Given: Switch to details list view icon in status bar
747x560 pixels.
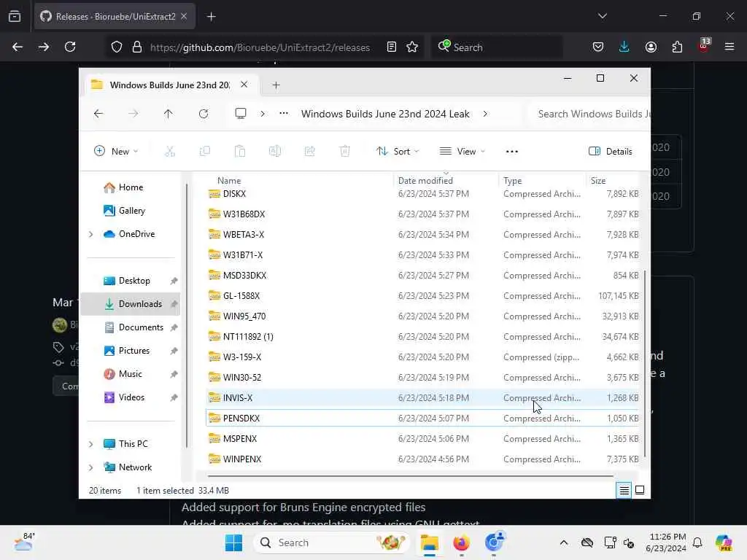Looking at the screenshot, I should point(624,490).
